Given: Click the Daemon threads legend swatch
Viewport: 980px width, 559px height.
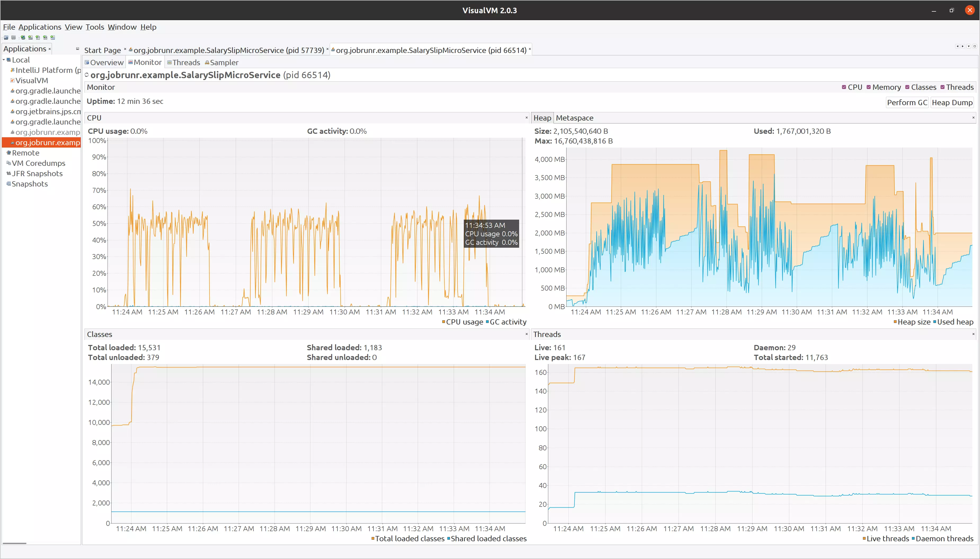Looking at the screenshot, I should [913, 538].
